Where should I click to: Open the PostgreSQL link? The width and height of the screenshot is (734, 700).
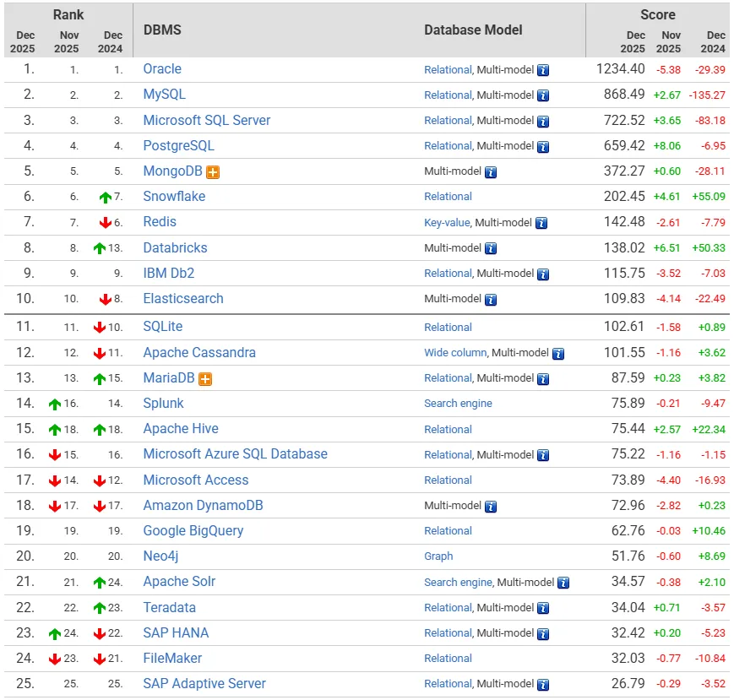[178, 145]
